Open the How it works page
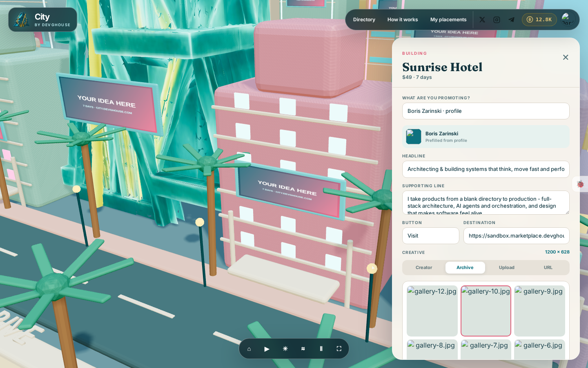The width and height of the screenshot is (588, 368). point(403,20)
